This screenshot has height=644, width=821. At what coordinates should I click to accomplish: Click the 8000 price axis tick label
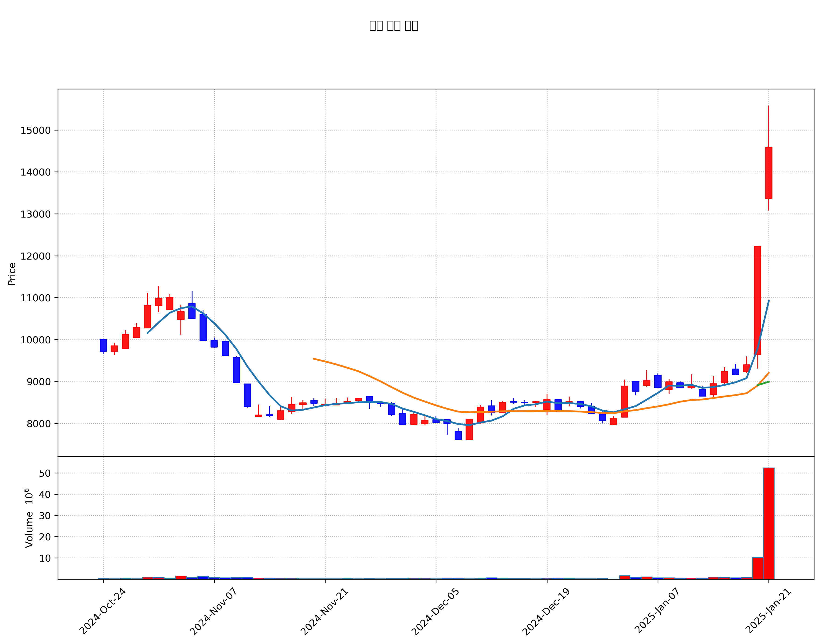tap(39, 423)
